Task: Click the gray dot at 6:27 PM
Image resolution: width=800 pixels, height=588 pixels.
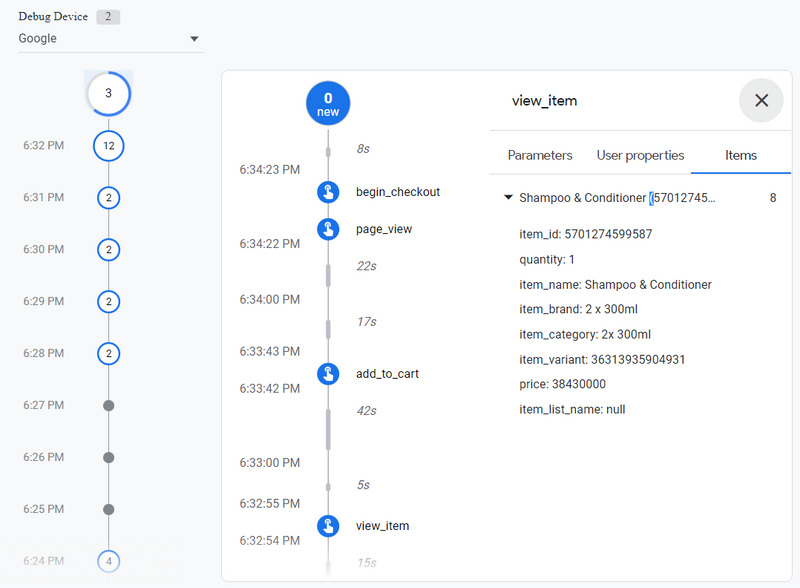Action: 109,405
